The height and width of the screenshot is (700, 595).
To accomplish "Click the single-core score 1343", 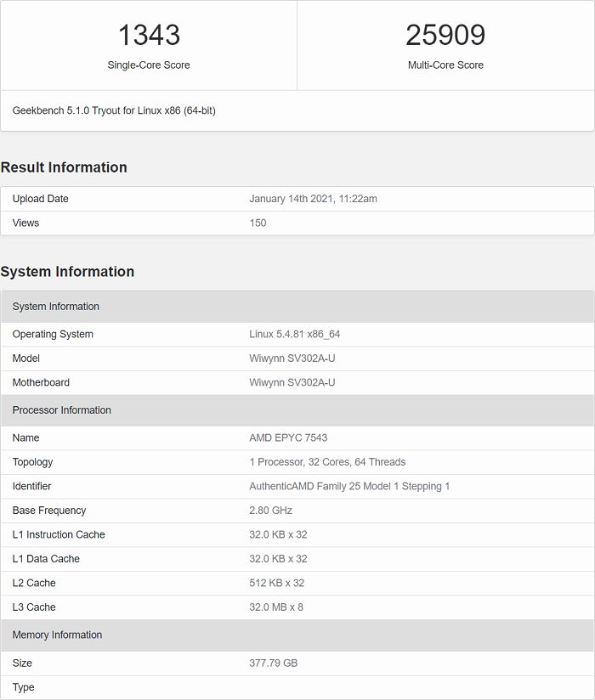I will tap(149, 35).
